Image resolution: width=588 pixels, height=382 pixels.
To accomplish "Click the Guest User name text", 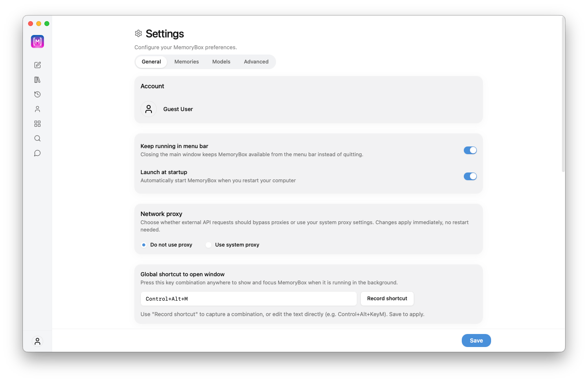I will coord(178,109).
